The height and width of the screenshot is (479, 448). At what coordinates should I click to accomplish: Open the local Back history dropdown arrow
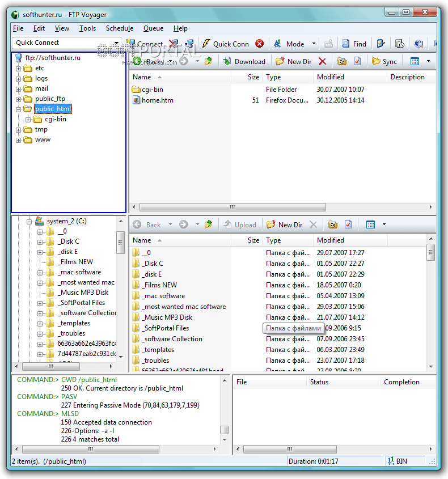click(170, 224)
